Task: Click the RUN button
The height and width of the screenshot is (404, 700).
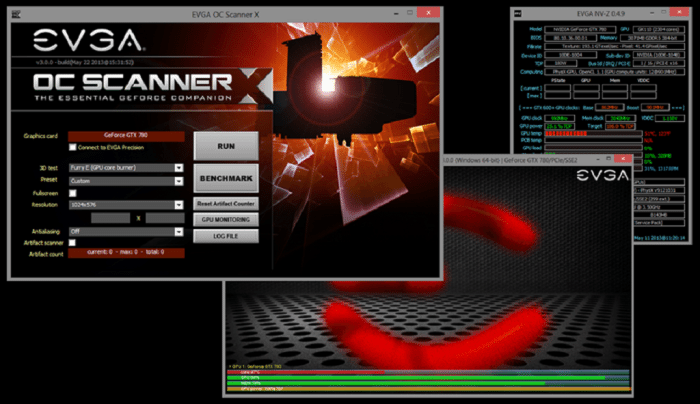Action: pos(226,146)
